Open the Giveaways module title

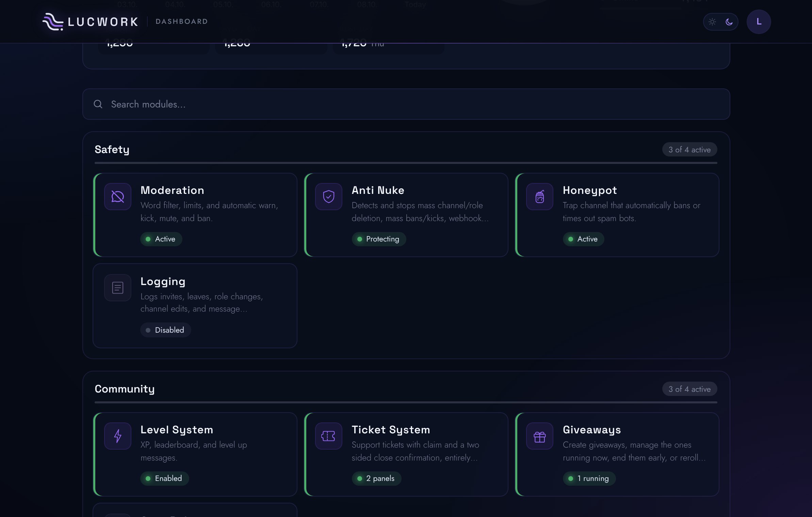click(x=591, y=430)
